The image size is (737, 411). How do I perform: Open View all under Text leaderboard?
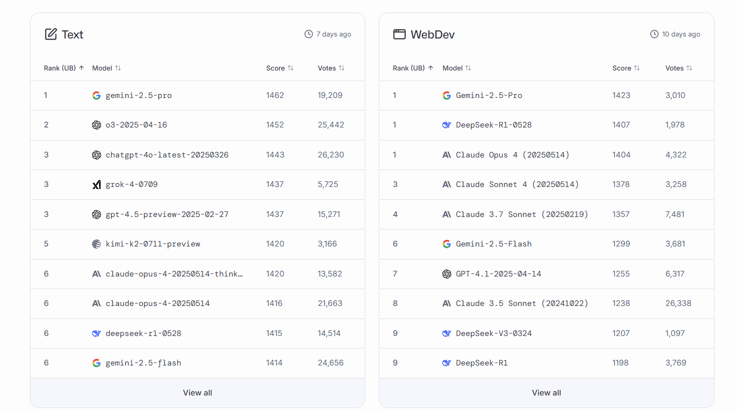[x=197, y=393]
